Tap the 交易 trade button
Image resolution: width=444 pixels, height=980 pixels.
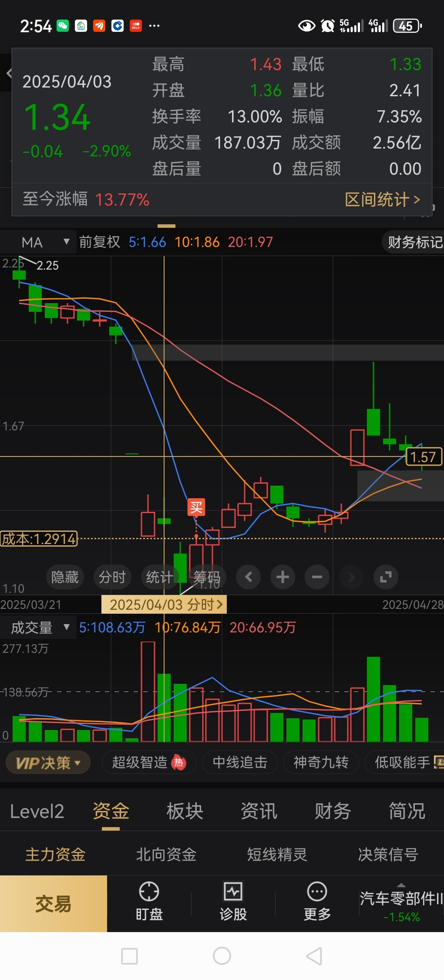[x=54, y=904]
